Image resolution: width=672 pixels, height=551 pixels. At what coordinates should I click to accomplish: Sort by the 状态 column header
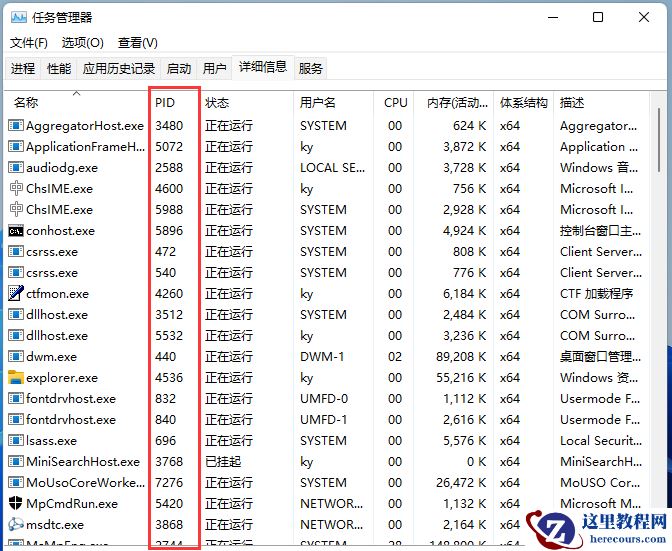[247, 102]
